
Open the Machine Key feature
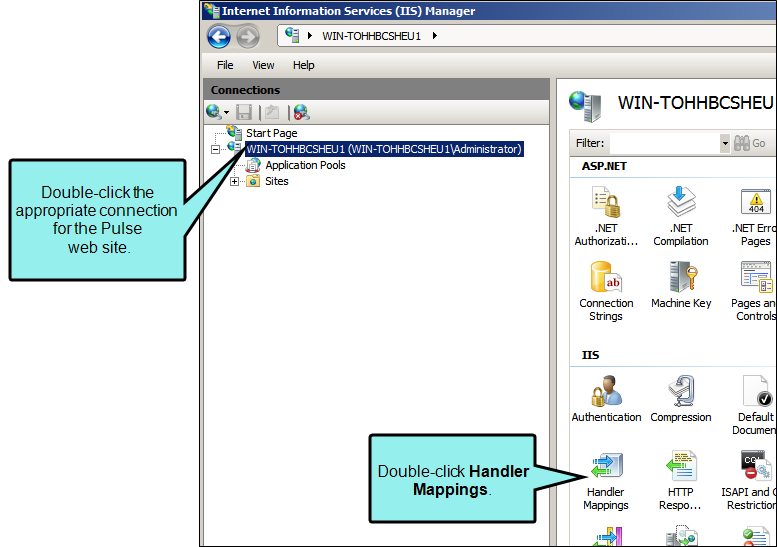click(x=681, y=285)
